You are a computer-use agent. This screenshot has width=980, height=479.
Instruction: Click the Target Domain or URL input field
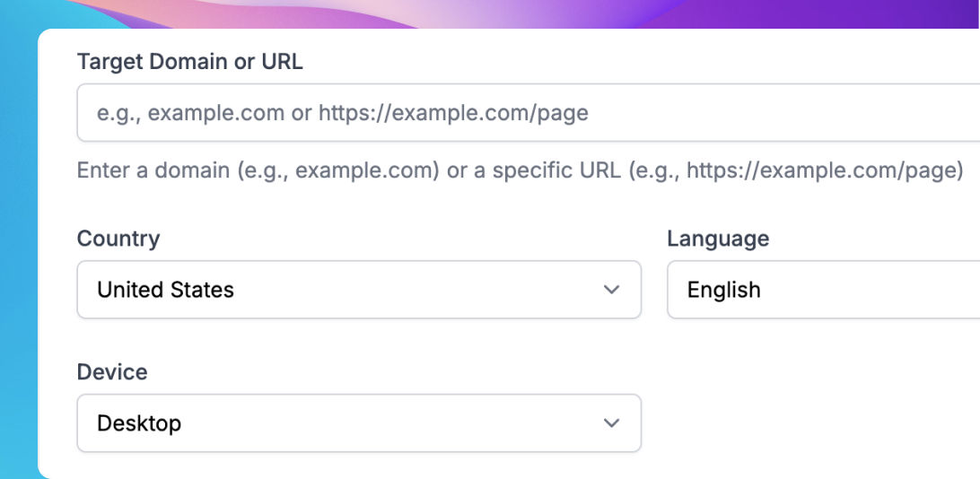(528, 113)
